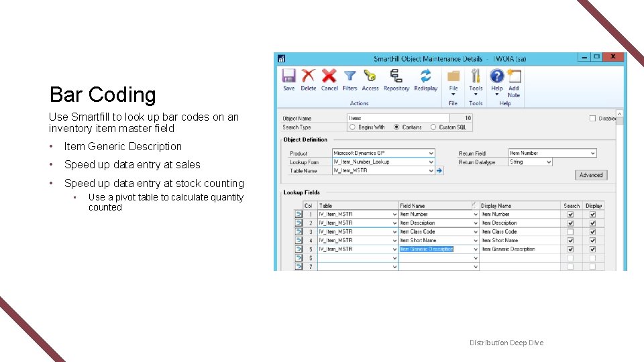Click the row 7 lookup field icon
Image resolution: width=644 pixels, height=362 pixels.
(x=299, y=266)
